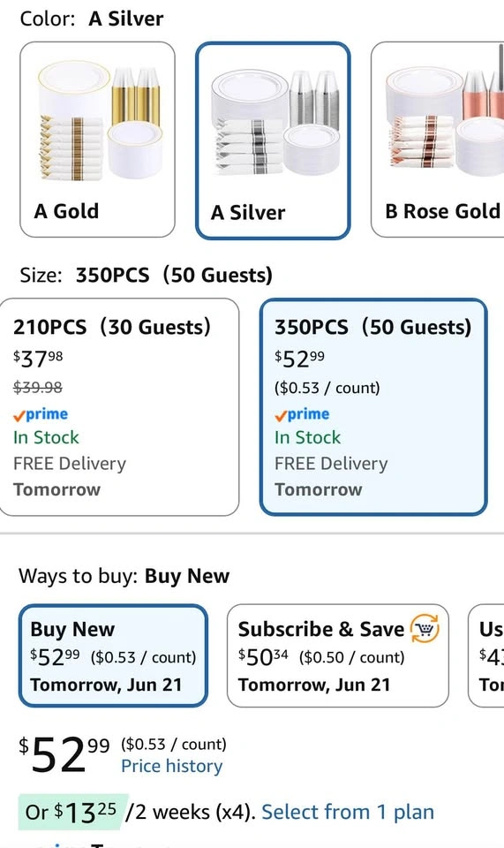Select the partially visible Used buying option
The height and width of the screenshot is (848, 504).
click(486, 655)
